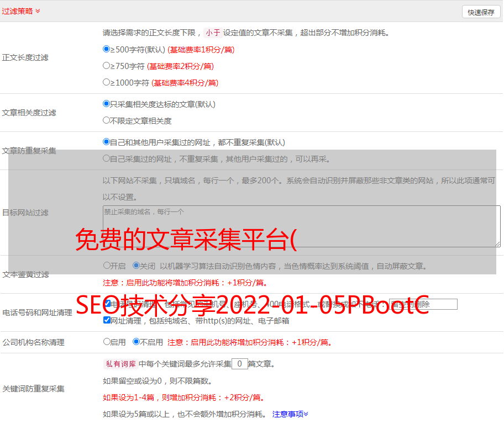The image size is (504, 424).
Task: Toggle the 电话号码清理 checkbox
Action: (x=107, y=304)
